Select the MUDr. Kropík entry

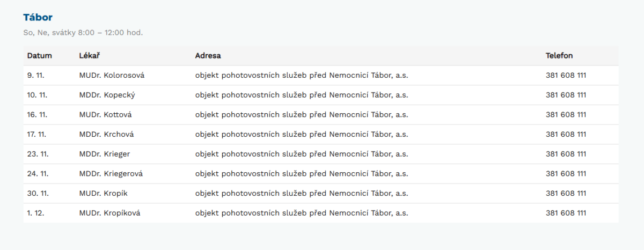point(103,193)
